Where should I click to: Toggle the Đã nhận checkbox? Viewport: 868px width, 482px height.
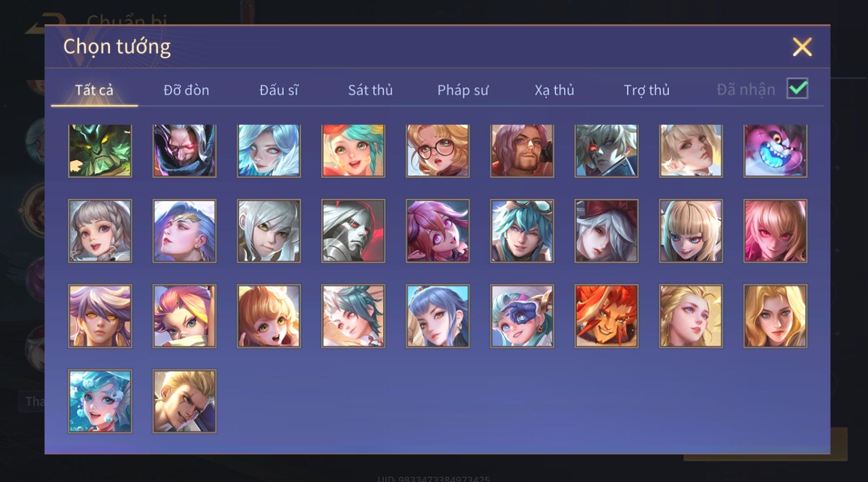(798, 89)
